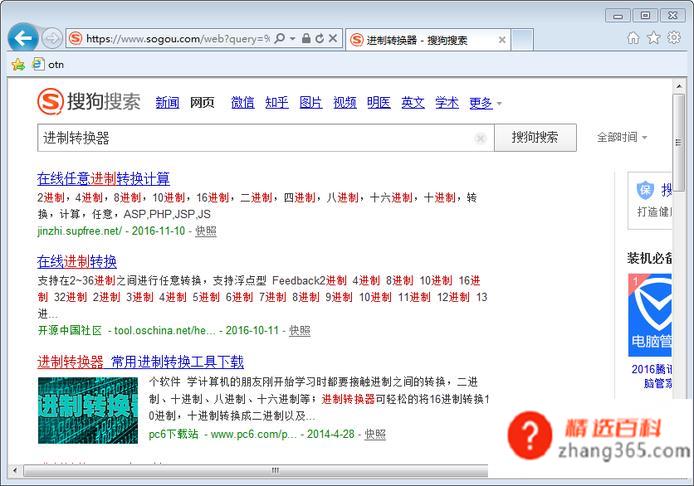This screenshot has width=694, height=486.
Task: Switch to 学术 search category
Action: point(447,103)
